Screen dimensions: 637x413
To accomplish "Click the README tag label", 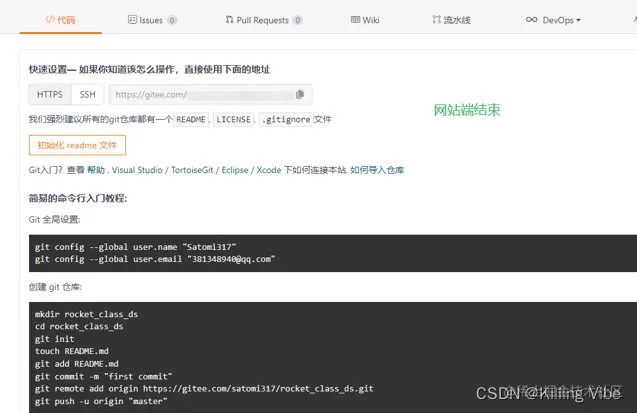I will [x=191, y=119].
